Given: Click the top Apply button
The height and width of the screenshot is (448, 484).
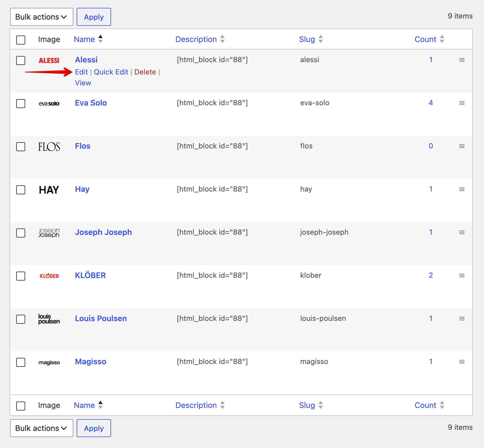Looking at the screenshot, I should point(94,17).
